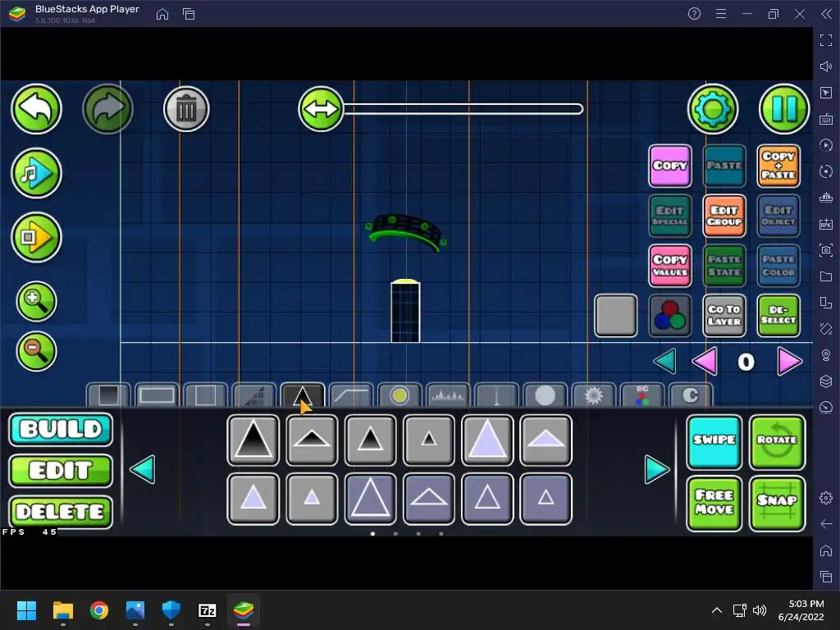Click the Paste Color button

point(778,266)
